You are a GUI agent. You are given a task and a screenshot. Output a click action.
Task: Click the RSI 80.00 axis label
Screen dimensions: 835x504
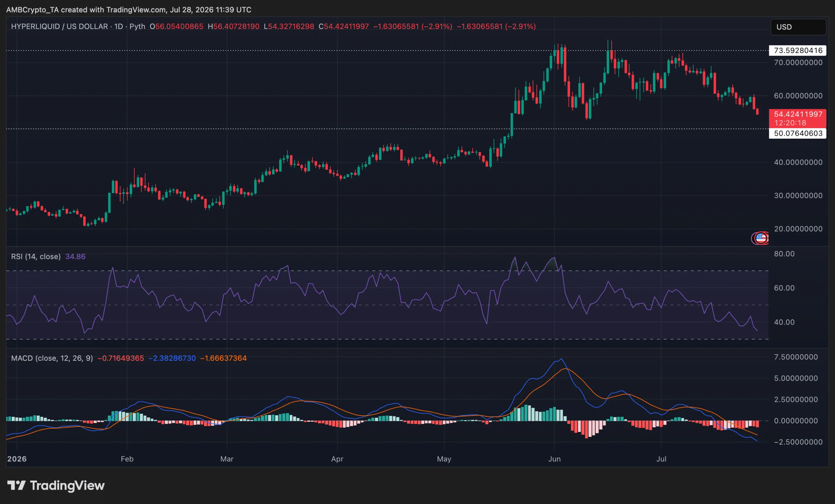(784, 254)
